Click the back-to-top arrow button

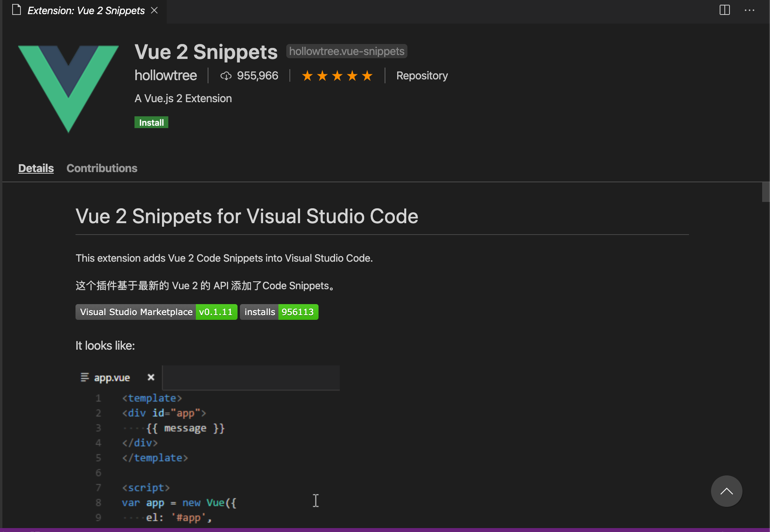pyautogui.click(x=726, y=491)
